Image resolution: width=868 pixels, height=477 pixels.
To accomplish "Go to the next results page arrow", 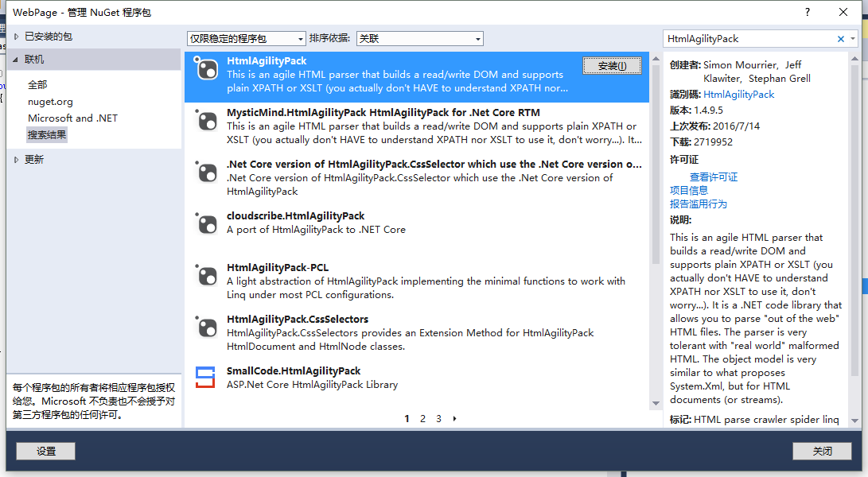I will [454, 419].
